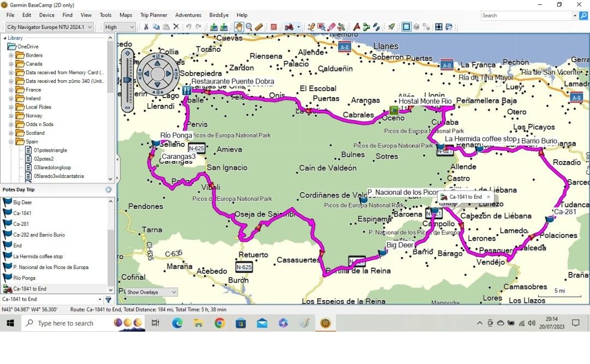Open Microsoft Edge from the taskbar
The height and width of the screenshot is (364, 590).
point(177,323)
